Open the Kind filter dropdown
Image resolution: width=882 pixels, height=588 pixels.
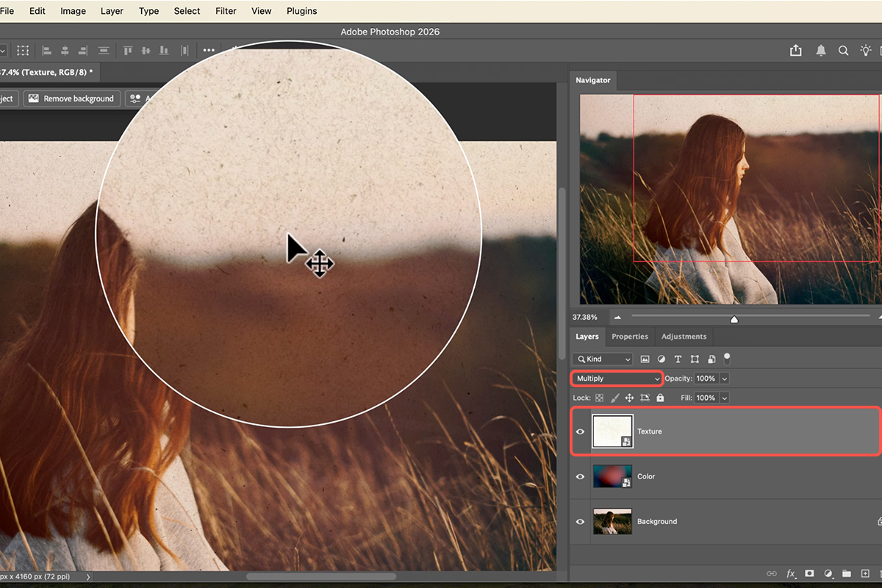pos(602,359)
